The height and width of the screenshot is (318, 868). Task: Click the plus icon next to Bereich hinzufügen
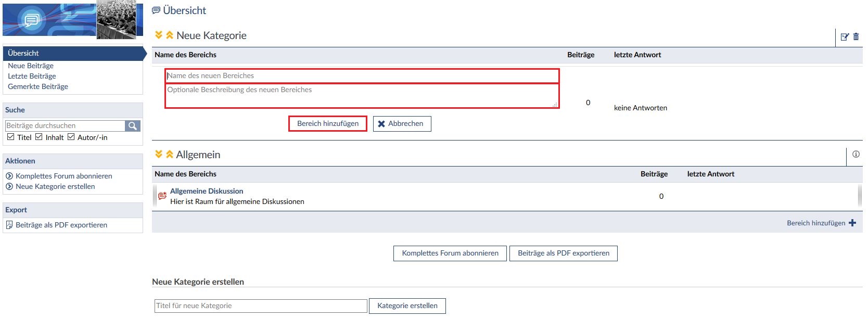click(x=852, y=223)
